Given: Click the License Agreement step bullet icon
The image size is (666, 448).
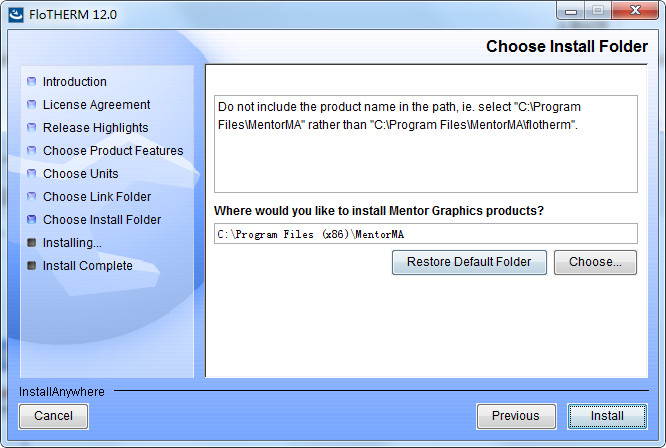Looking at the screenshot, I should click(32, 105).
